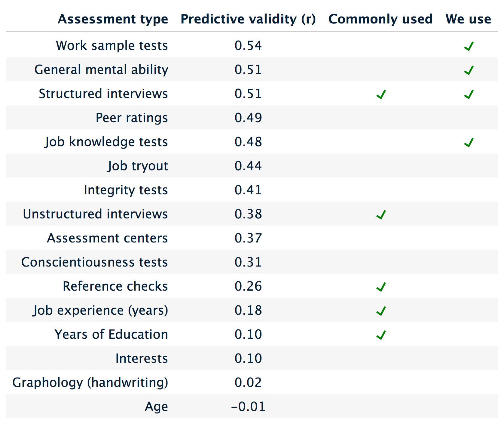504x426 pixels.
Task: Click the We use column header
Action: (x=468, y=19)
